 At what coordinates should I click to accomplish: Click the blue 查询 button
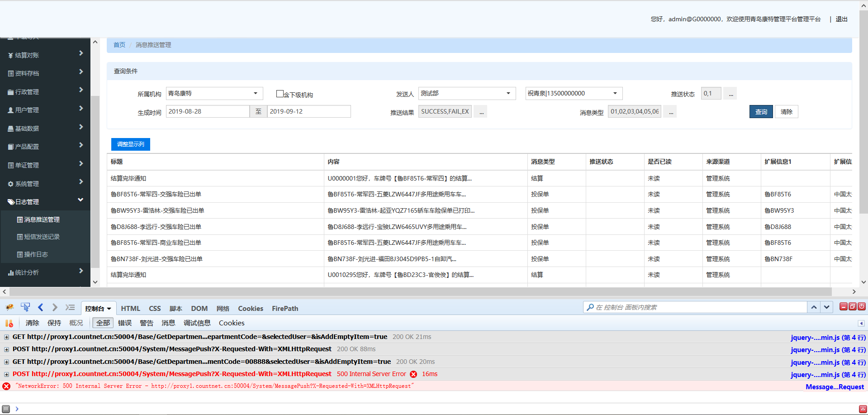pyautogui.click(x=761, y=112)
